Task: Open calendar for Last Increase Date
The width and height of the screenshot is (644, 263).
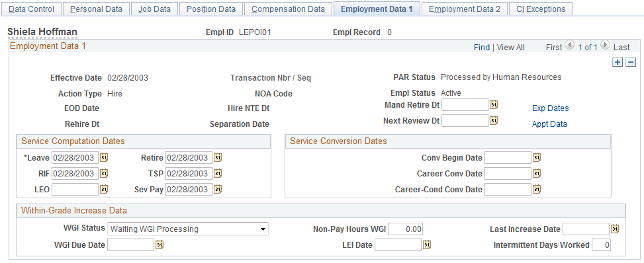Action: [615, 229]
